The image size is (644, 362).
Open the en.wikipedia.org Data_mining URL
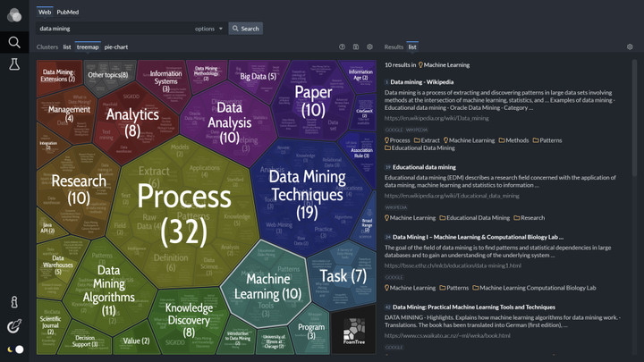[x=436, y=118]
